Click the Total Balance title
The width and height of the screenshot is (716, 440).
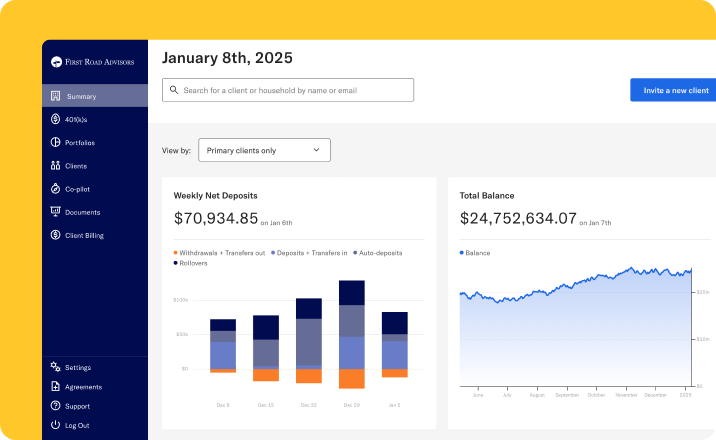pyautogui.click(x=487, y=195)
